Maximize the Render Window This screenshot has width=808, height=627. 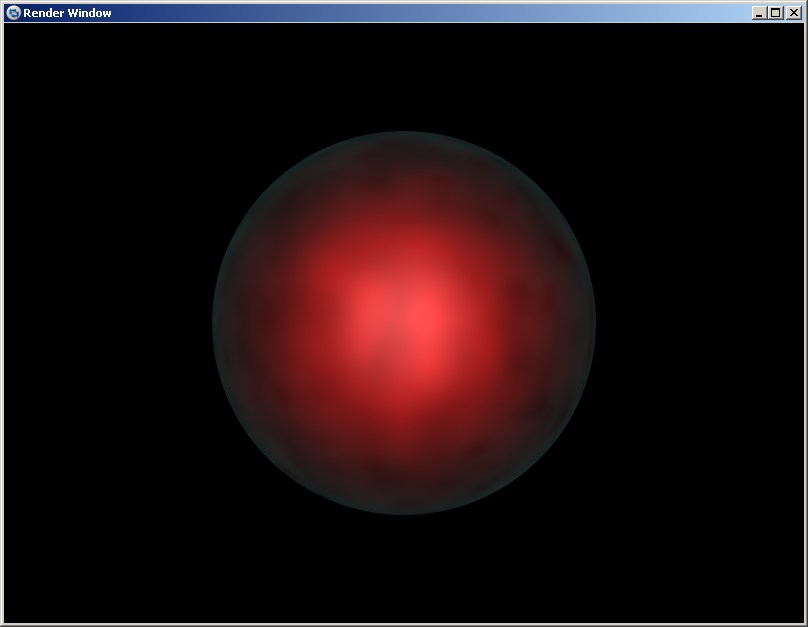(775, 13)
